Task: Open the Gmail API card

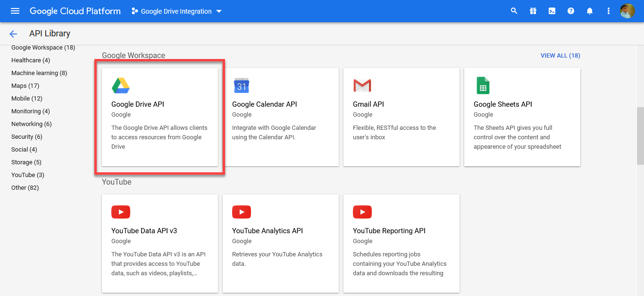Action: click(401, 117)
